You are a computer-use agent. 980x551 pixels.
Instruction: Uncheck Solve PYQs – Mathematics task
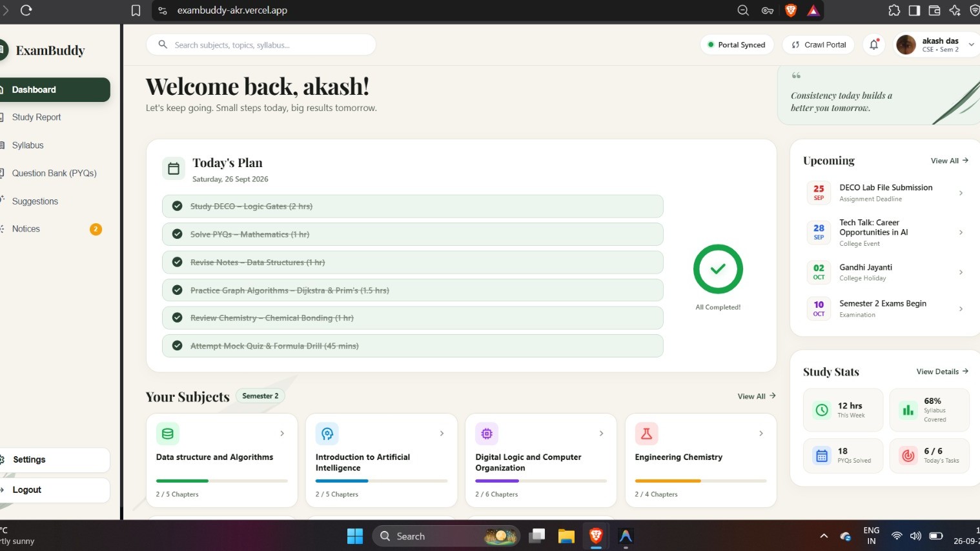point(177,234)
